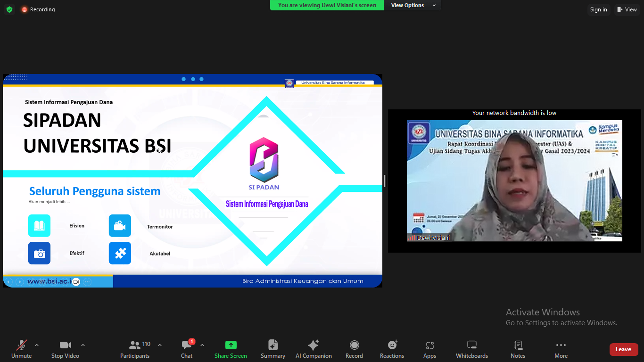
Task: Start Share Screen
Action: tap(231, 349)
